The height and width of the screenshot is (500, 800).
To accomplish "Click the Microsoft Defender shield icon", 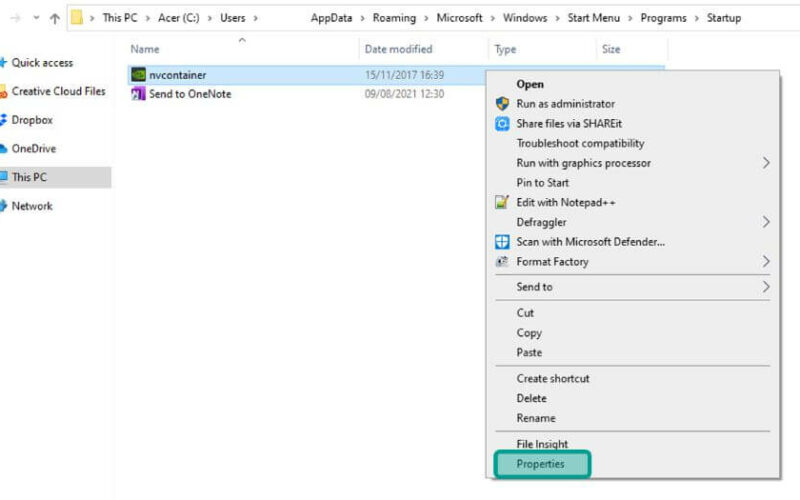I will click(x=503, y=242).
